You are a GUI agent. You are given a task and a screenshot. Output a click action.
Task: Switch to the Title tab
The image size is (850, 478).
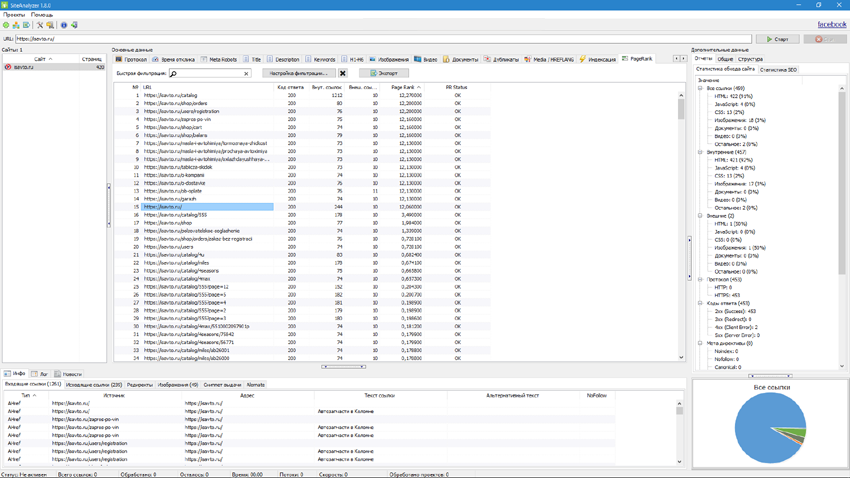pyautogui.click(x=253, y=59)
